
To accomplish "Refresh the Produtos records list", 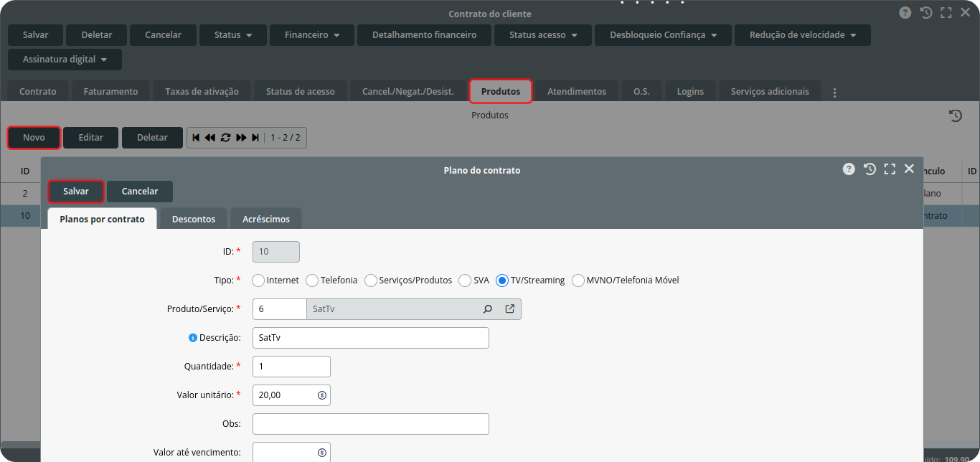I will [225, 138].
